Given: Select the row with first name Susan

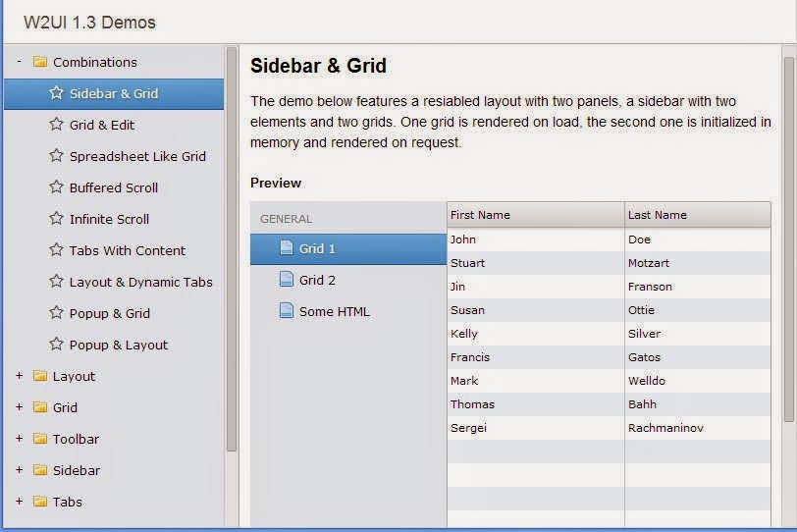Looking at the screenshot, I should 609,310.
